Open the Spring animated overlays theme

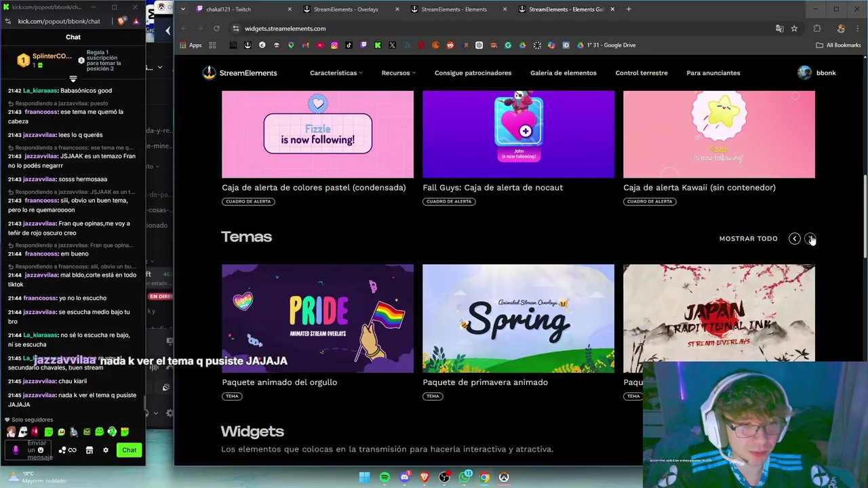pos(518,319)
